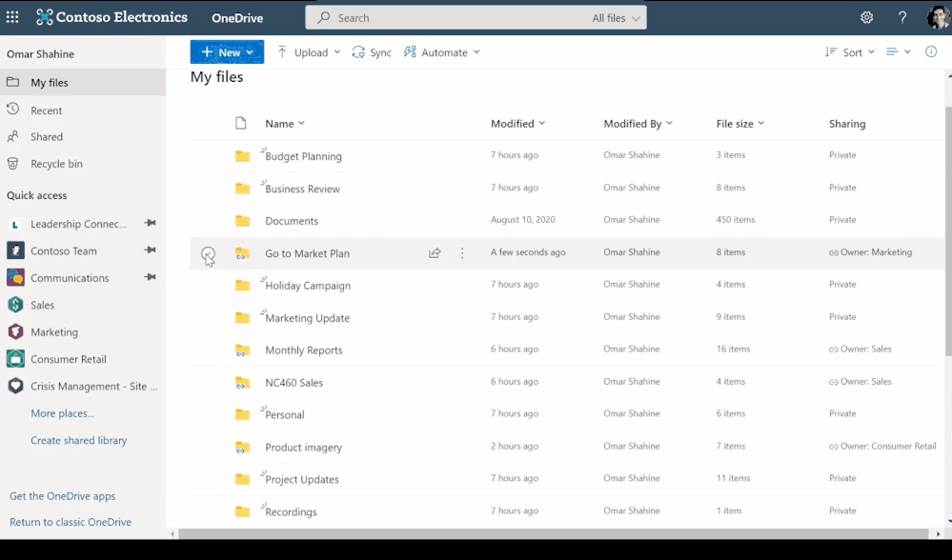The image size is (952, 560).
Task: Click the vertical scrollbar thumb
Action: tap(948, 230)
